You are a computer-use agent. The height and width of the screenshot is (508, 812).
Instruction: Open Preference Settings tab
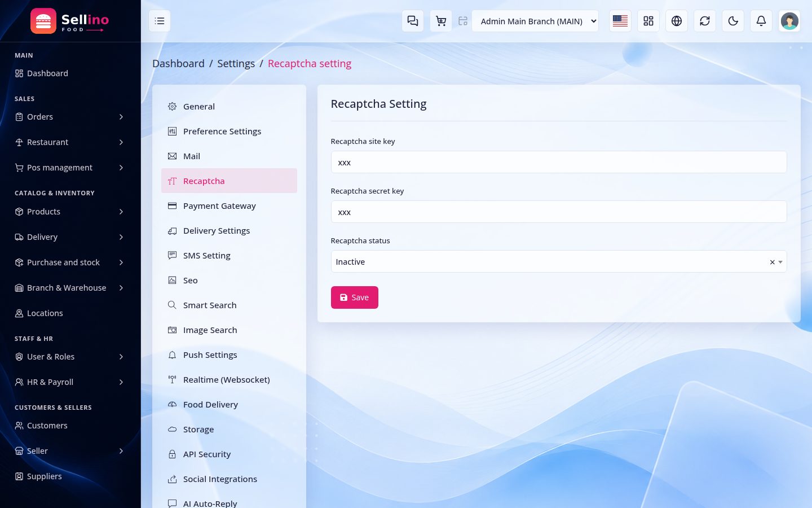(229, 131)
